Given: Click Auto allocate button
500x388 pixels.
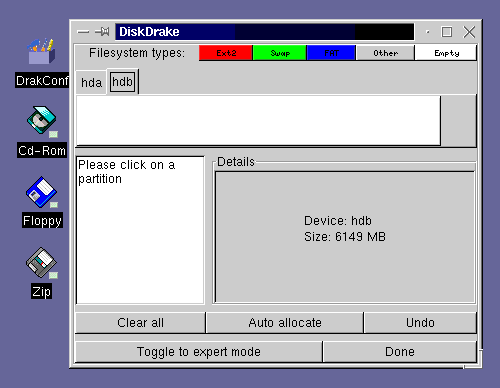Looking at the screenshot, I should pyautogui.click(x=285, y=323).
